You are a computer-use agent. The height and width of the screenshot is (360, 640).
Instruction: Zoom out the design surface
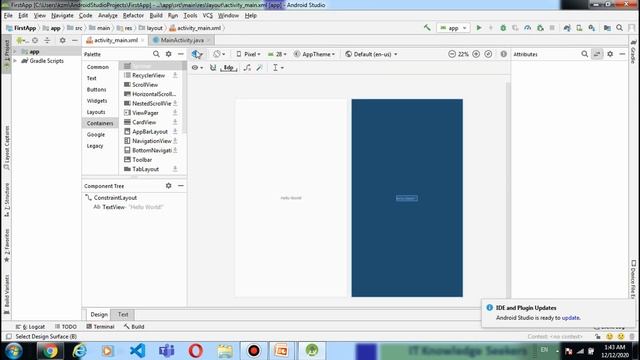coord(451,54)
